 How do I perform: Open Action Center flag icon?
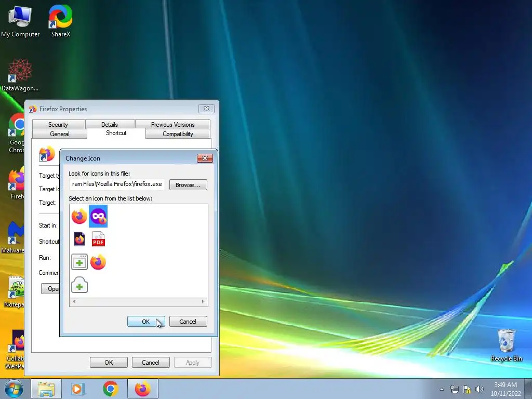pos(467,389)
